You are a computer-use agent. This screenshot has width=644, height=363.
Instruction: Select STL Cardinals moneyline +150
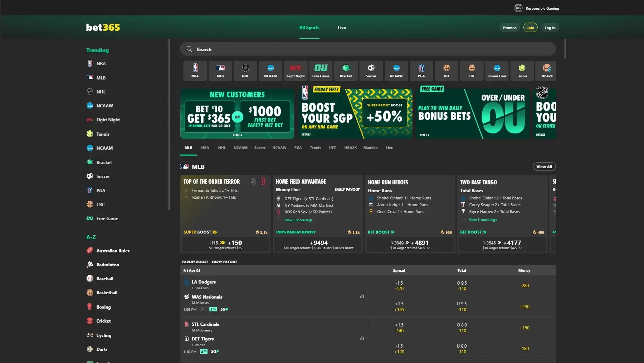click(525, 328)
